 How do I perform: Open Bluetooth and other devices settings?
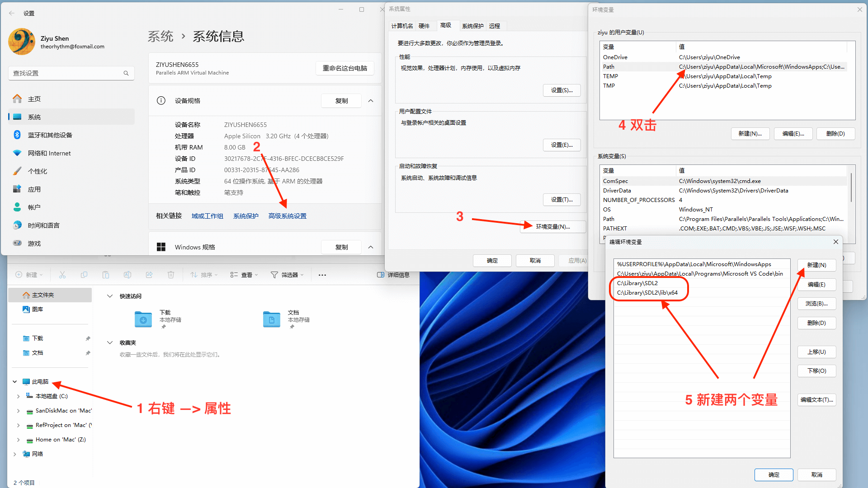tap(50, 135)
